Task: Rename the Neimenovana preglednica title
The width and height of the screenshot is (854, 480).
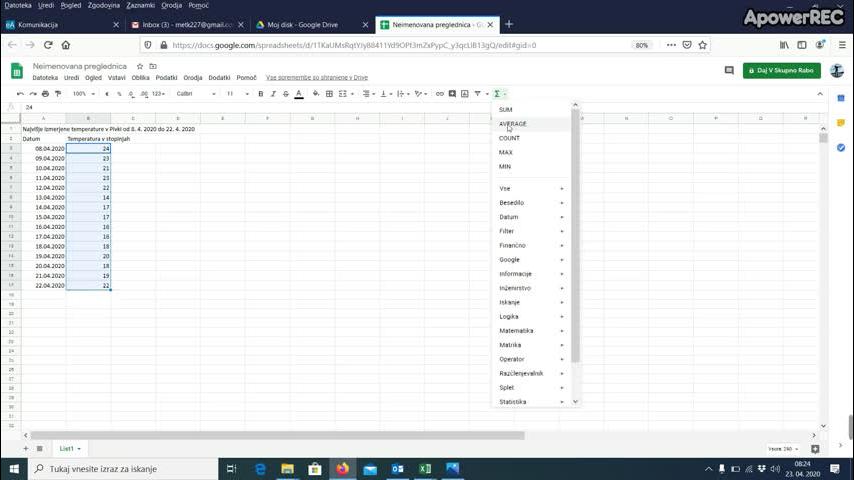Action: click(x=80, y=66)
